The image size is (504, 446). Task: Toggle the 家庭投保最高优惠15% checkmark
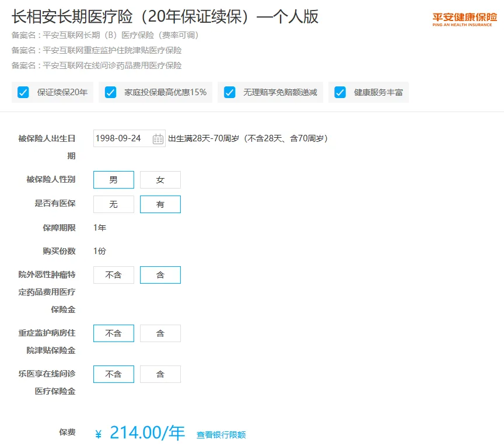click(110, 92)
